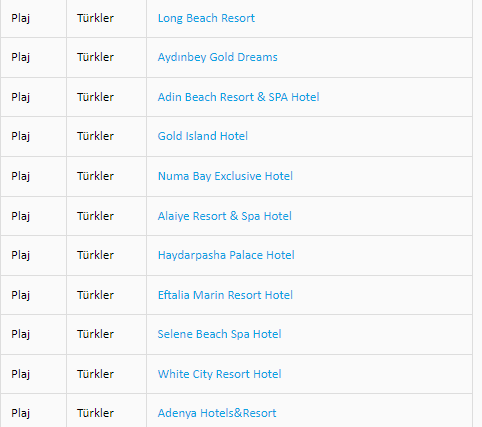Open the Aydınbey Gold Dreams link
Viewport: 482px width, 427px height.
click(217, 57)
